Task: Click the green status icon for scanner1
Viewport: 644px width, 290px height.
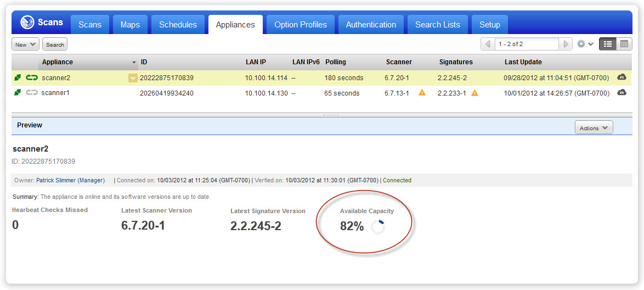Action: click(x=18, y=93)
